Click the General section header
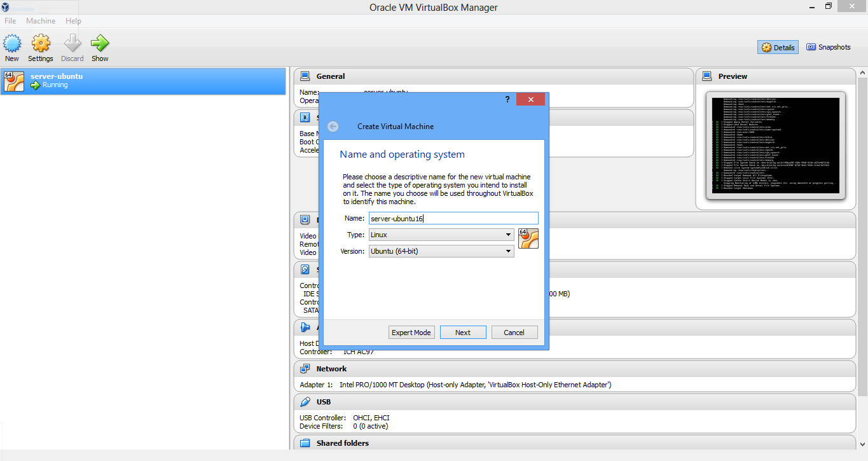This screenshot has height=461, width=868. point(493,76)
